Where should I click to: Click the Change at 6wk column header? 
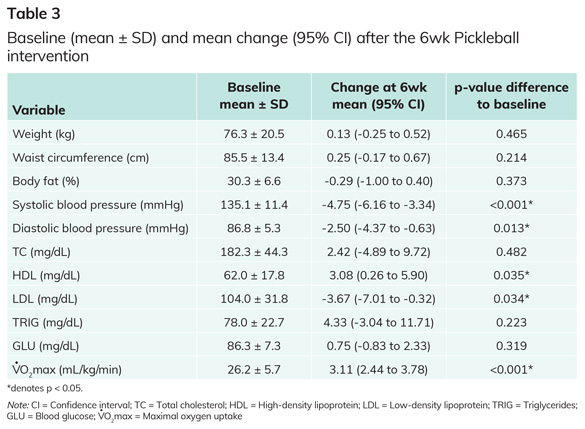[x=379, y=96]
